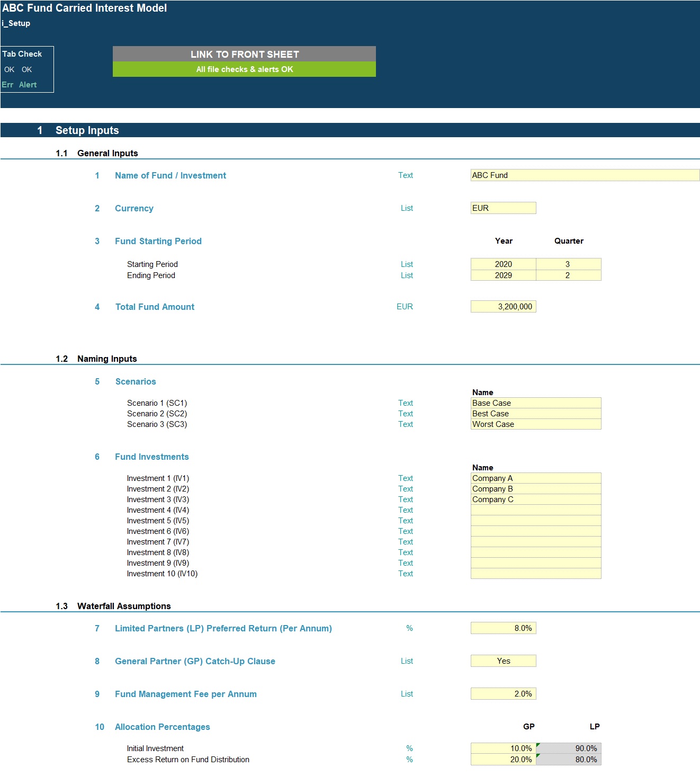Screen dimensions: 700x776
Task: Select the Investment 2 name cell Company B
Action: (x=536, y=489)
